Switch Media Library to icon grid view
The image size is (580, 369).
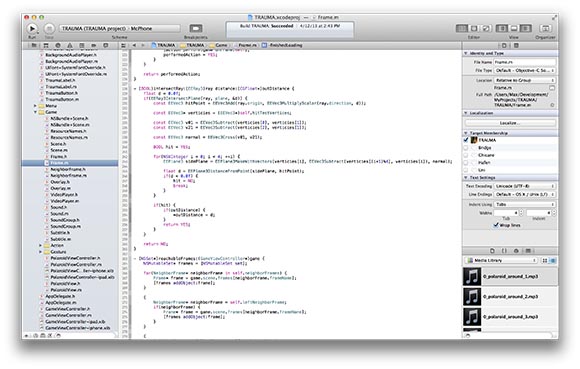(x=545, y=260)
